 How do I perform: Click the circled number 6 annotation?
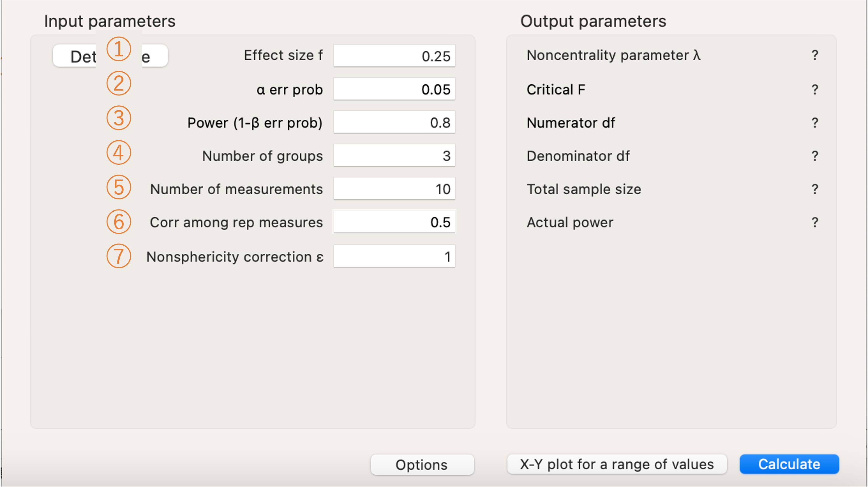119,222
